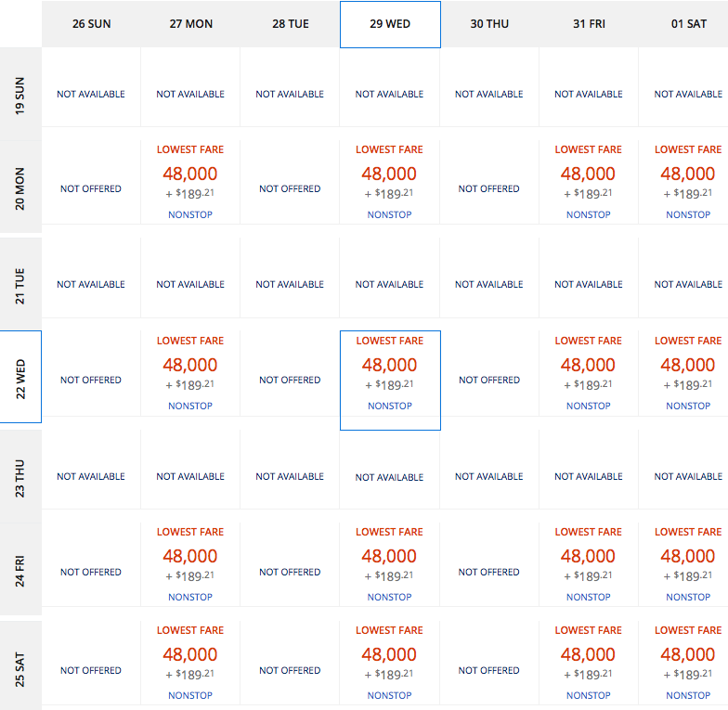Select the 27 MON column header
This screenshot has width=728, height=710.
click(190, 24)
